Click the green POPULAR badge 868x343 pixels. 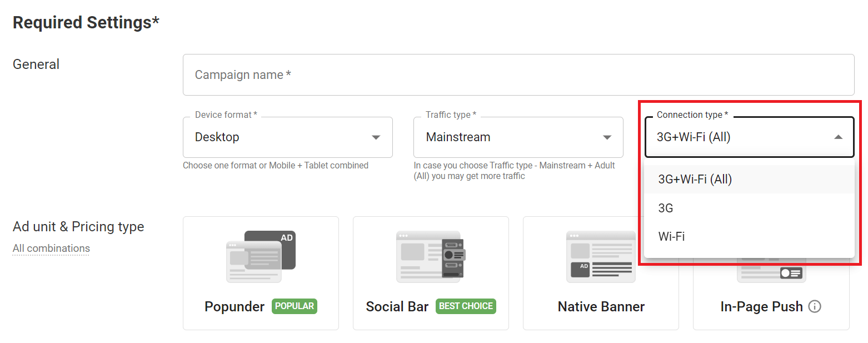tap(294, 306)
